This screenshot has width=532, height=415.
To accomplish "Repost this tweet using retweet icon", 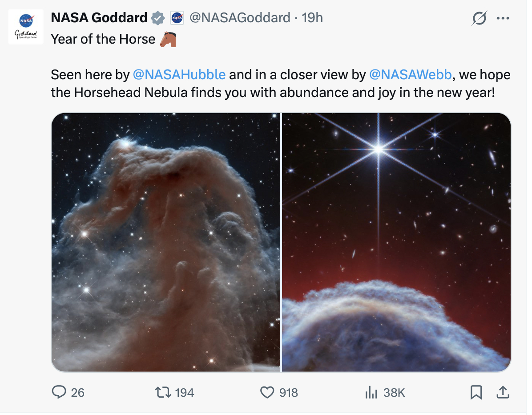I will click(160, 392).
